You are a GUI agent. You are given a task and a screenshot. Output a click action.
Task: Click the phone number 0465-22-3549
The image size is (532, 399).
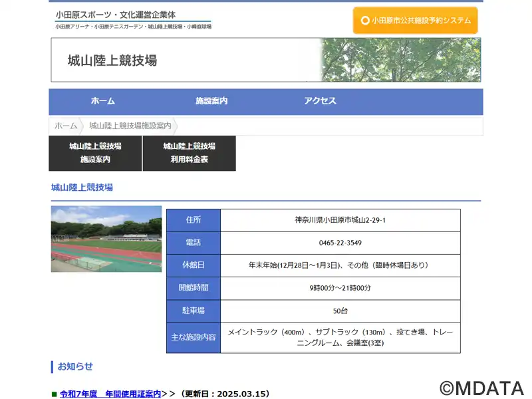click(x=340, y=243)
